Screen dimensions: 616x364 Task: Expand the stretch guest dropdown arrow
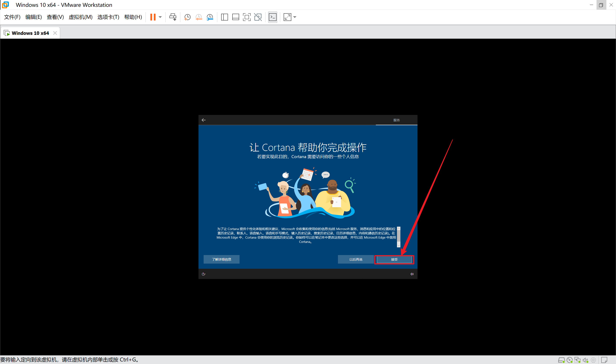295,17
